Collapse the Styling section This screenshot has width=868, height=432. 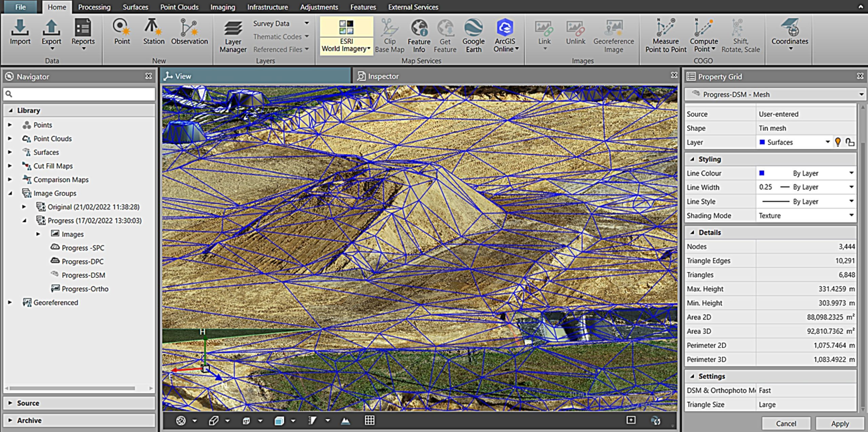692,159
